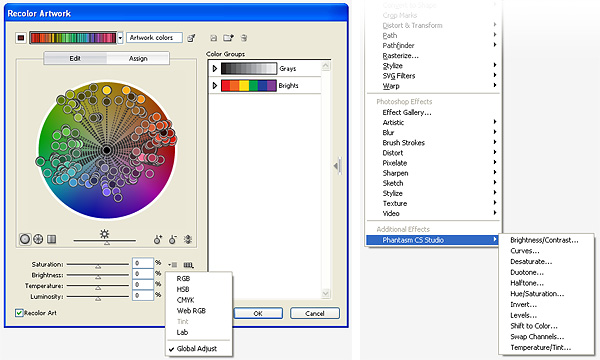Image resolution: width=600 pixels, height=360 pixels.
Task: Click the active color swatch icon beside color bar
Action: coord(21,38)
